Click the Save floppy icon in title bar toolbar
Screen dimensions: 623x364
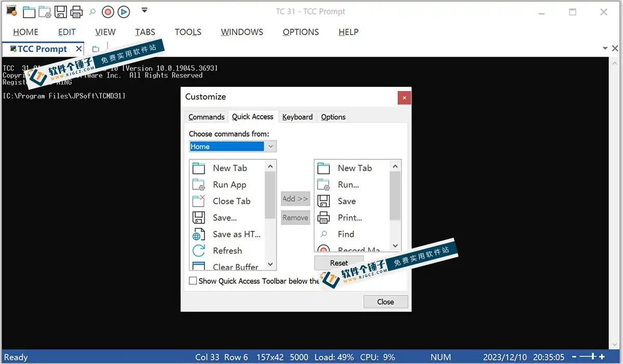click(x=61, y=11)
